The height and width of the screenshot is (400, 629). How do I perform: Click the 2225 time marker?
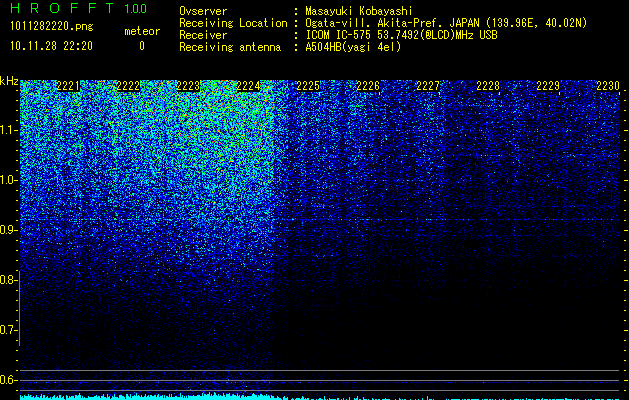pyautogui.click(x=308, y=86)
